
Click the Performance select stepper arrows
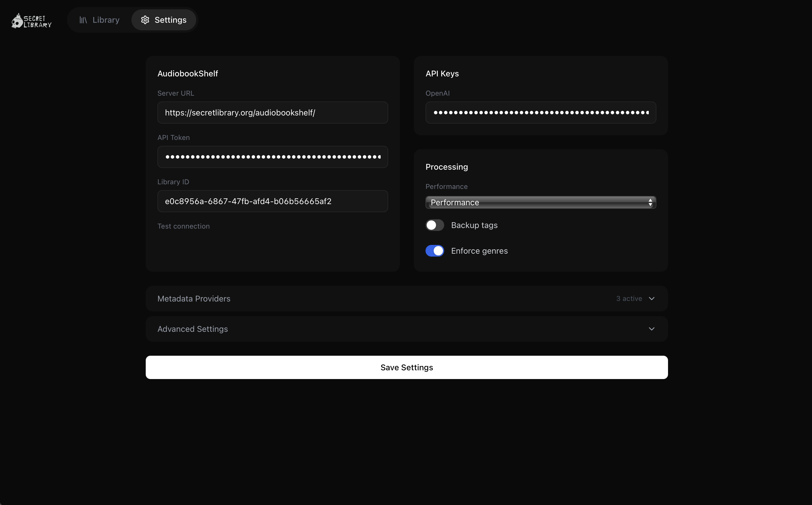pyautogui.click(x=650, y=202)
